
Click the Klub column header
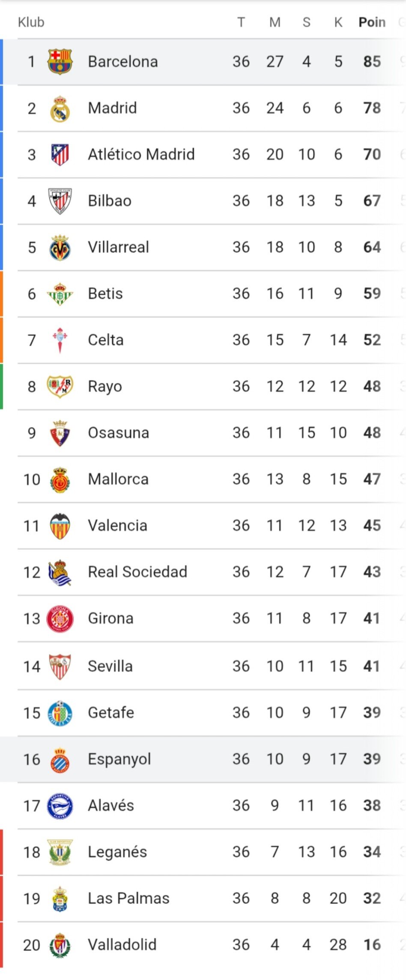point(31,22)
